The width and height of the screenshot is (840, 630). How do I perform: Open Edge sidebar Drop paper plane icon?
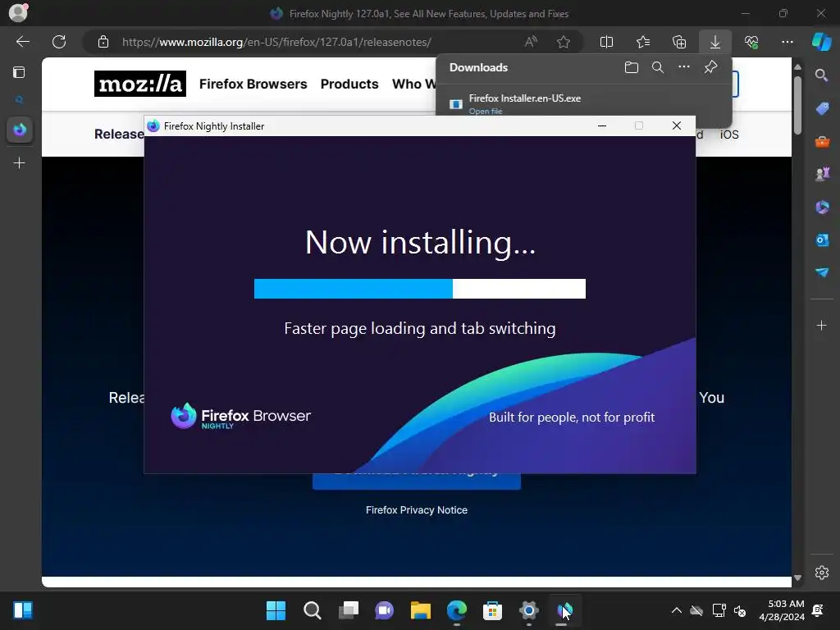click(822, 272)
